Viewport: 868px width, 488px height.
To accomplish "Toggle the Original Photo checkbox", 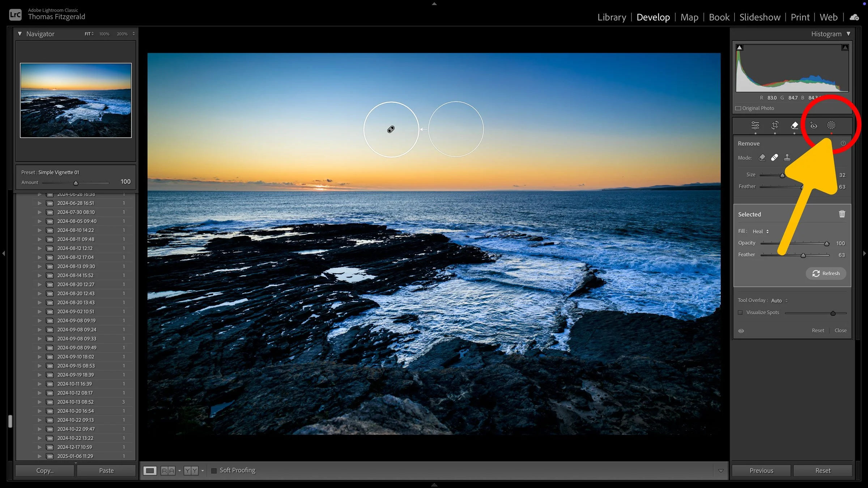I will (739, 108).
